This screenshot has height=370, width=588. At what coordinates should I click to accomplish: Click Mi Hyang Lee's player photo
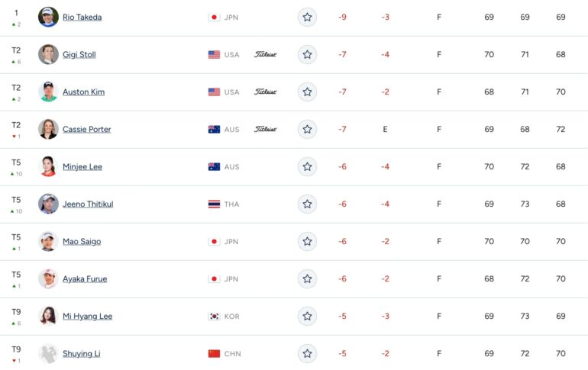[x=48, y=316]
